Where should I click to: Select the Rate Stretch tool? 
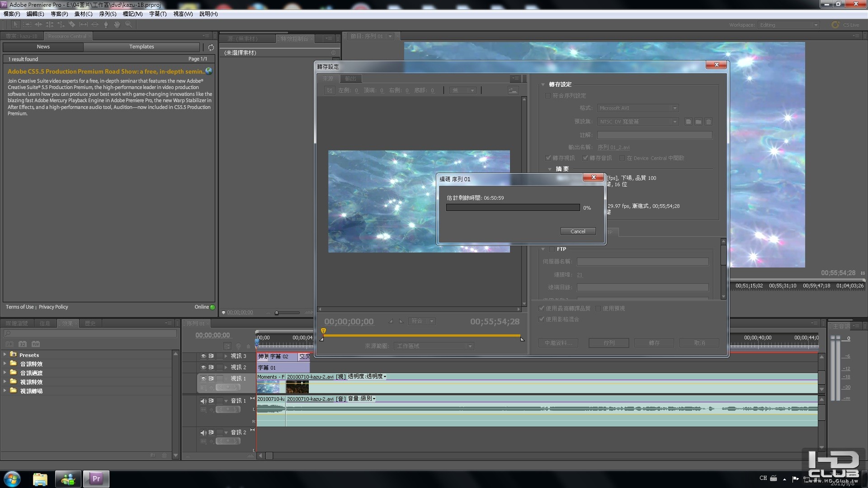[61, 24]
